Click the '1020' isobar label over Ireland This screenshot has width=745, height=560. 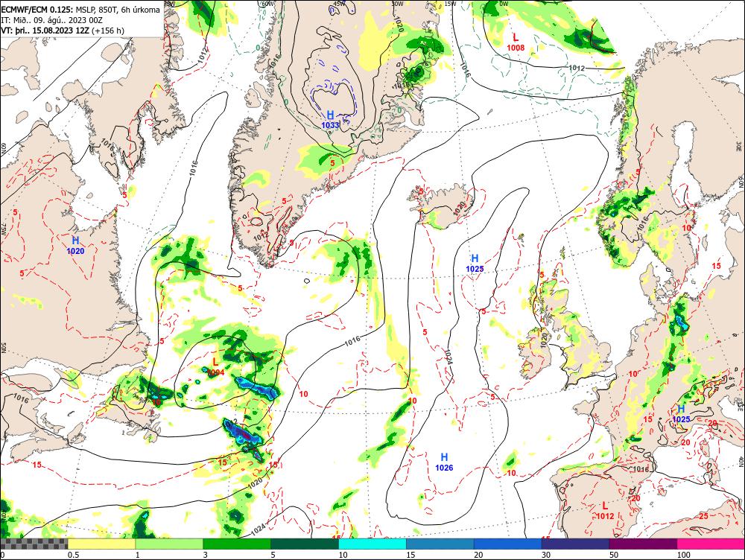(x=544, y=339)
